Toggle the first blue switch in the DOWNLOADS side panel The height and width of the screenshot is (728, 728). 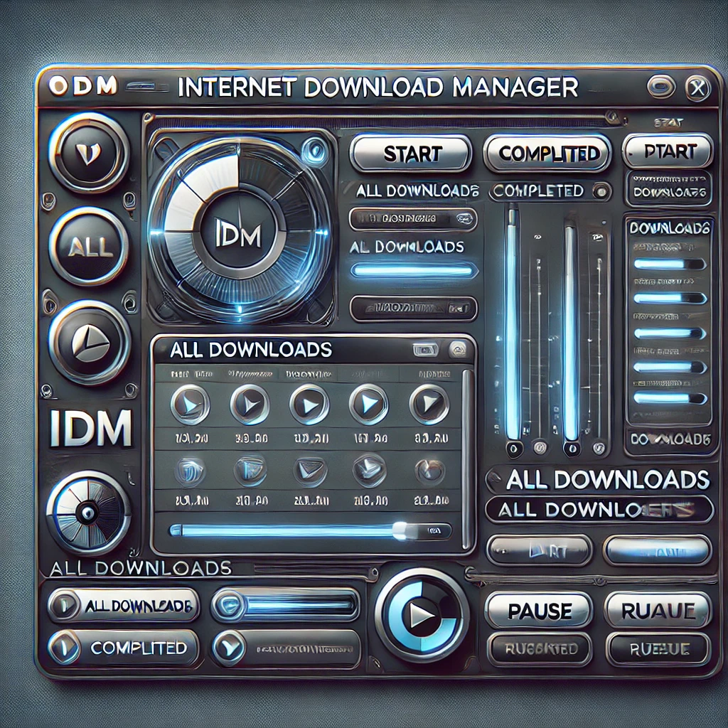click(x=670, y=264)
